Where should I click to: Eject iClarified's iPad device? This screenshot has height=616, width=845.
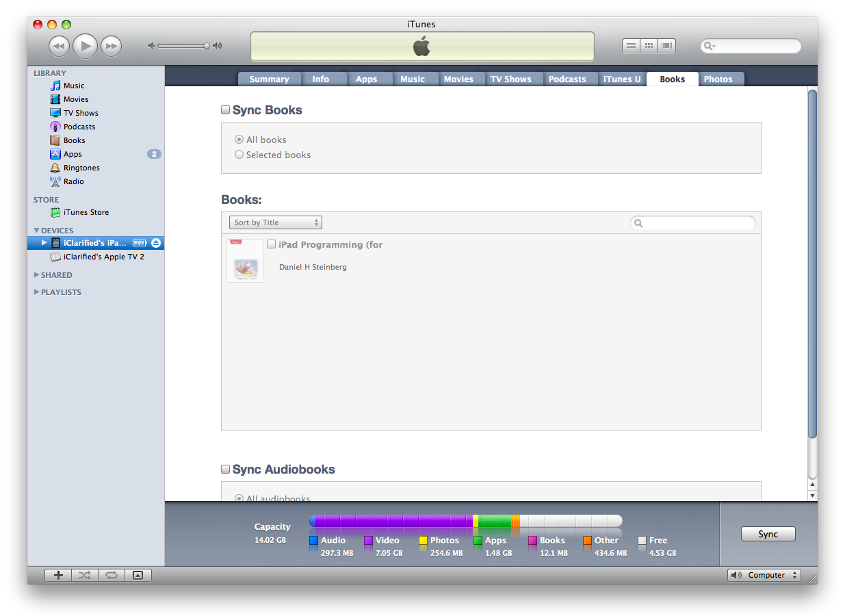coord(156,243)
